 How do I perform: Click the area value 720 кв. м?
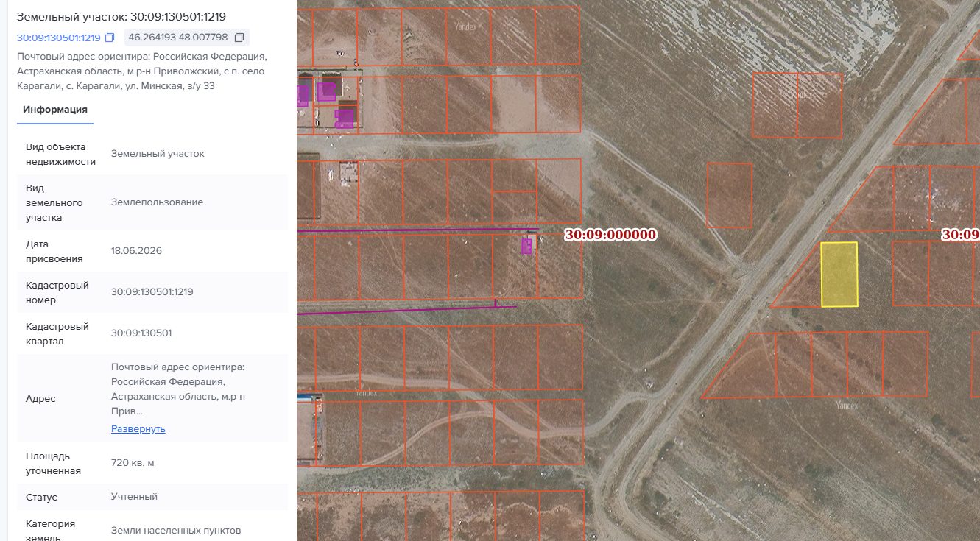coord(133,463)
